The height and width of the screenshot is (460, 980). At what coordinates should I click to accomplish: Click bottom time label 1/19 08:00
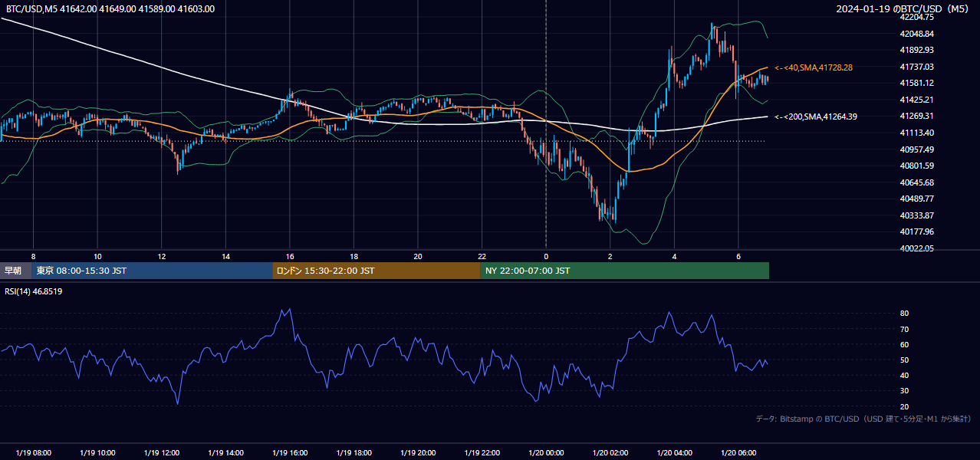click(33, 453)
